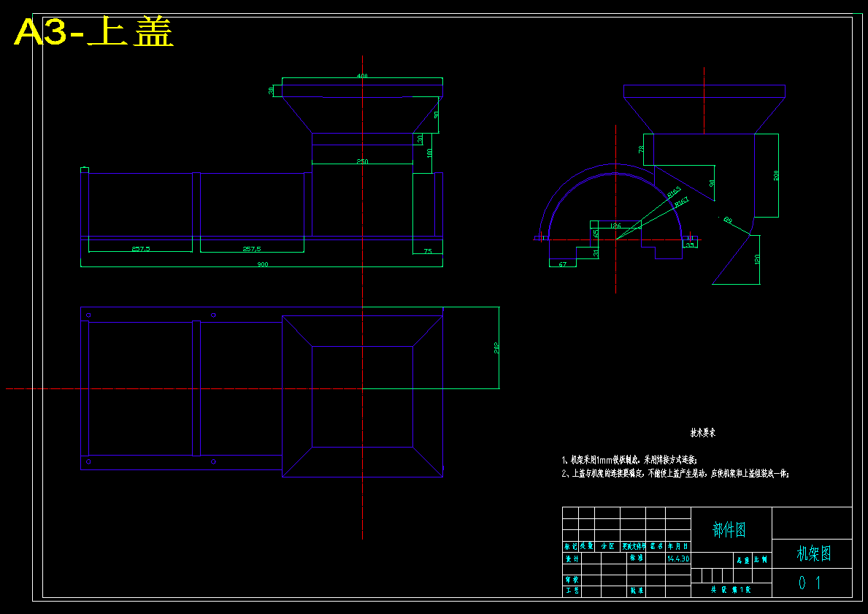Image resolution: width=868 pixels, height=614 pixels.
Task: Select the yellow "A3-上盖" drawing title
Action: [94, 32]
